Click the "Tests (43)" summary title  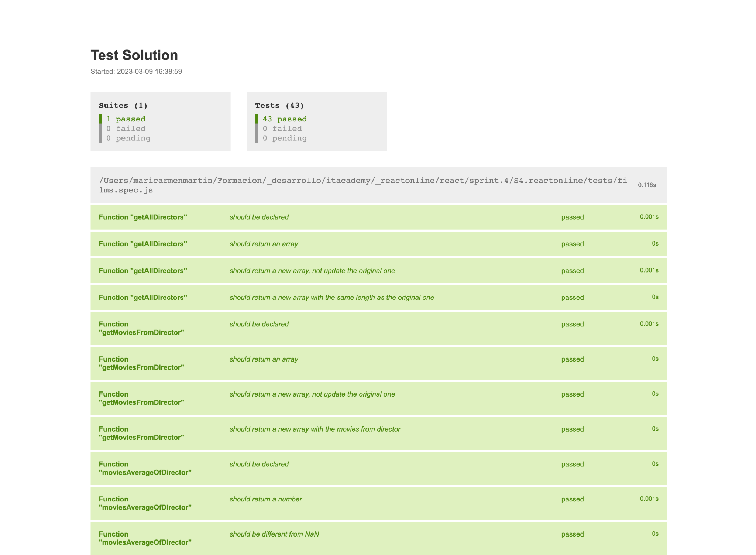(280, 106)
